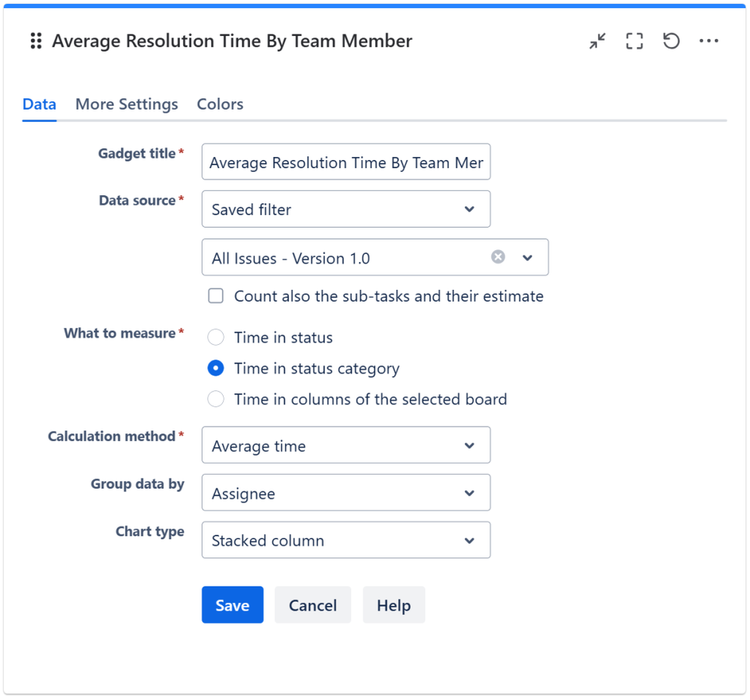
Task: Open the Help button
Action: (393, 605)
